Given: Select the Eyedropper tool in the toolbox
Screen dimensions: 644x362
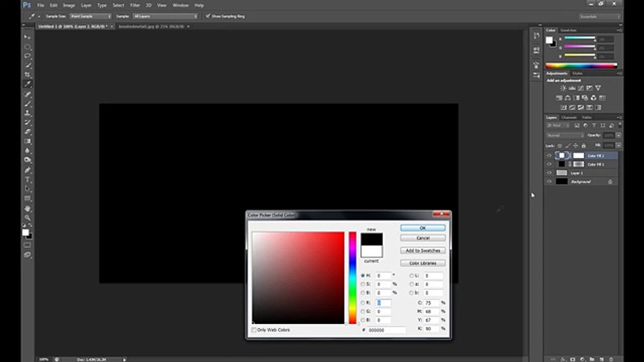Looking at the screenshot, I should 28,84.
